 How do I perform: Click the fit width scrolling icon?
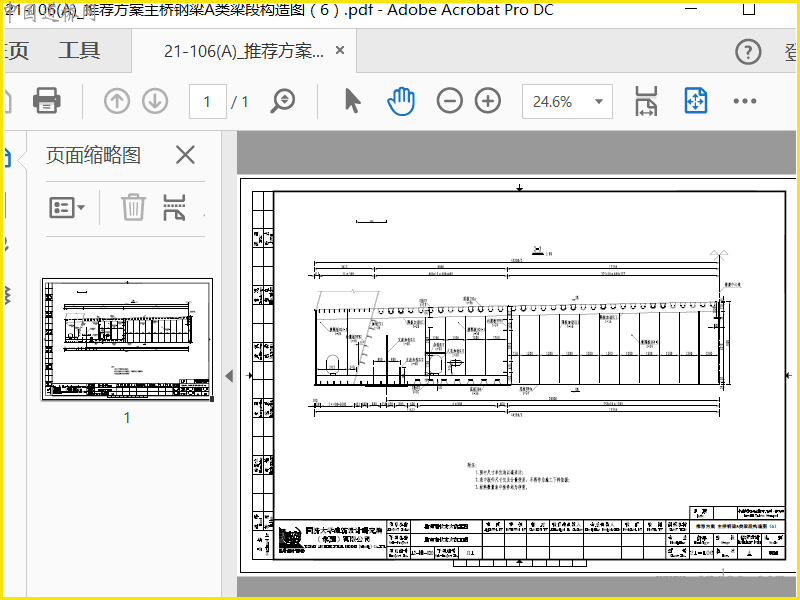(x=646, y=101)
